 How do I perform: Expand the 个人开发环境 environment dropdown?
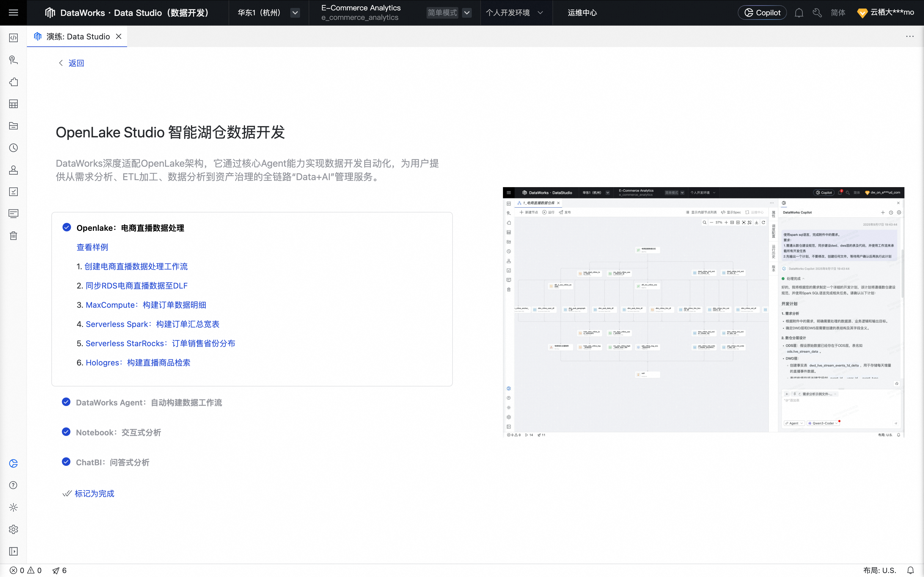pos(540,13)
